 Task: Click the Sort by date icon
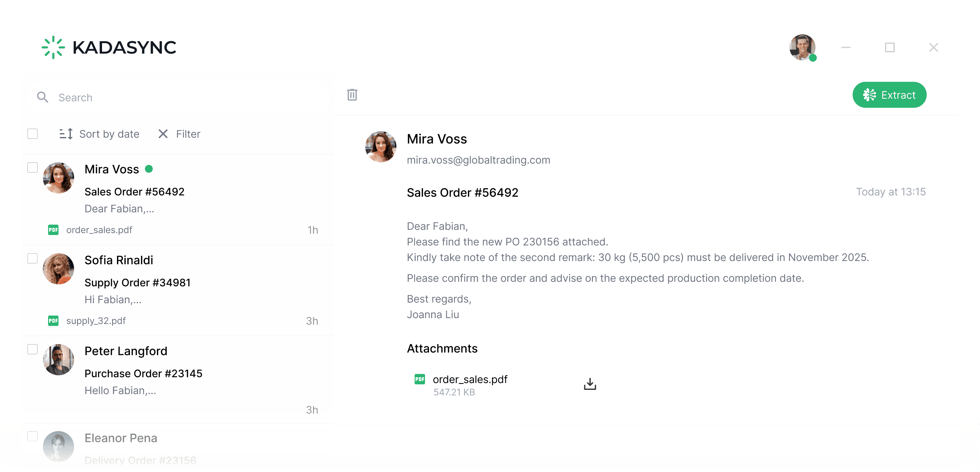click(66, 134)
